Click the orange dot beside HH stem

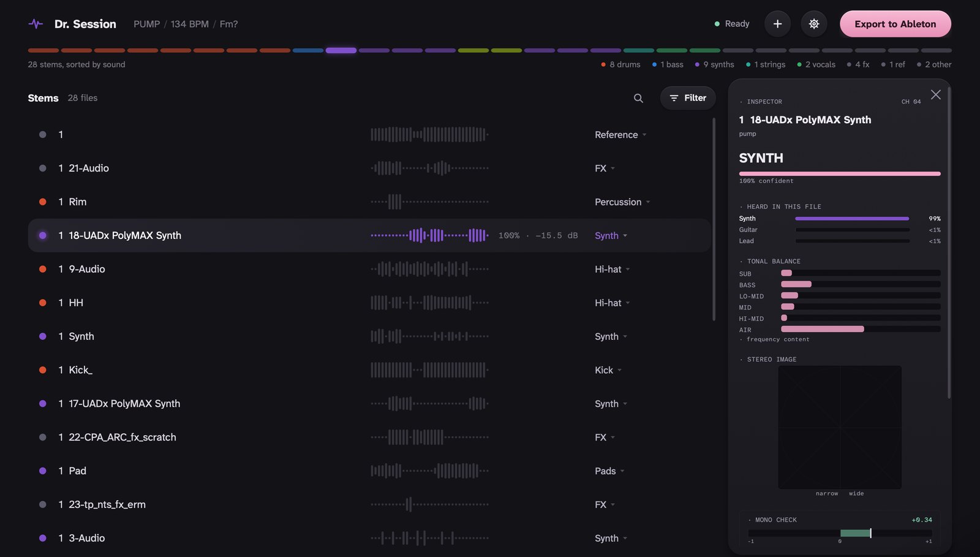43,303
